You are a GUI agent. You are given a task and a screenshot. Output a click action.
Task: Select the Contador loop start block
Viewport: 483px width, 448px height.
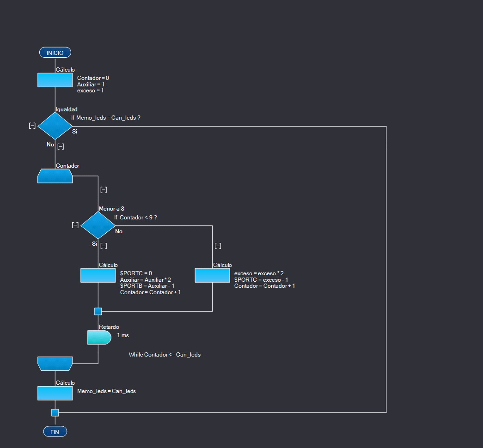click(55, 176)
